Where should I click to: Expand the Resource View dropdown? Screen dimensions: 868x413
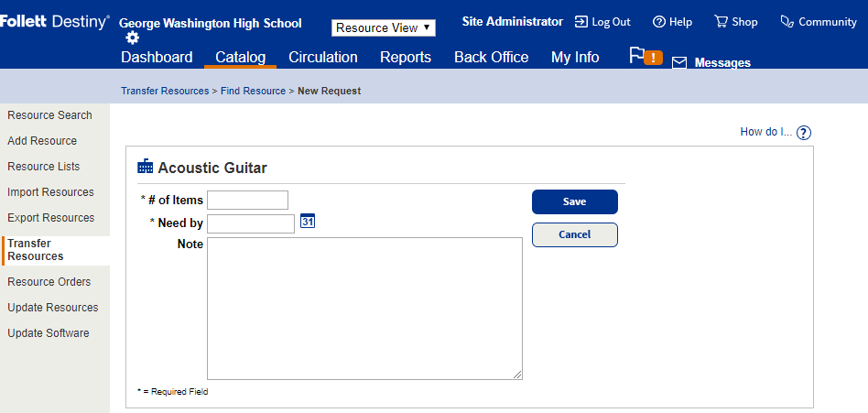pyautogui.click(x=384, y=28)
